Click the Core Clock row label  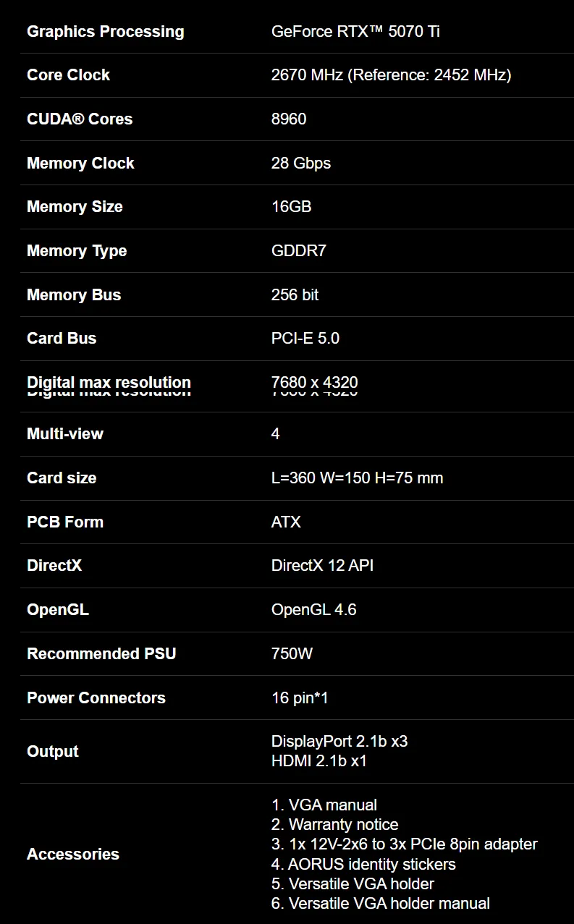click(x=68, y=75)
